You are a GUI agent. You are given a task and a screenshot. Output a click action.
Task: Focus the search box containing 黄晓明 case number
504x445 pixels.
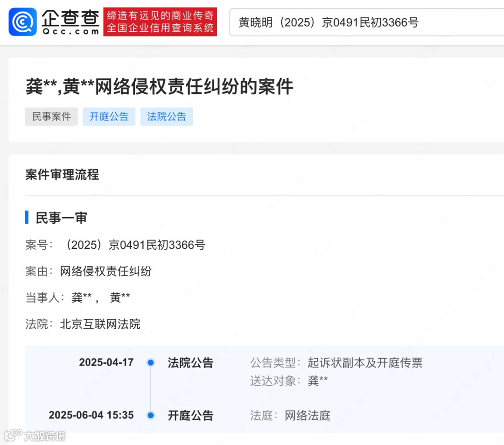366,22
